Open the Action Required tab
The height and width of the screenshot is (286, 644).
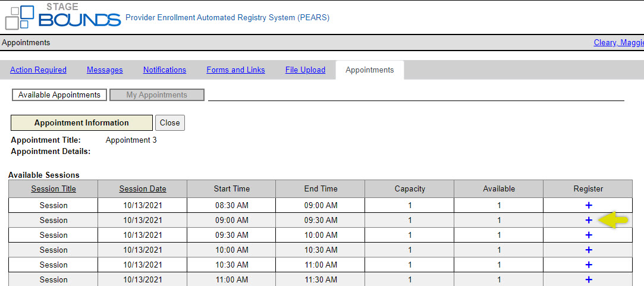38,70
